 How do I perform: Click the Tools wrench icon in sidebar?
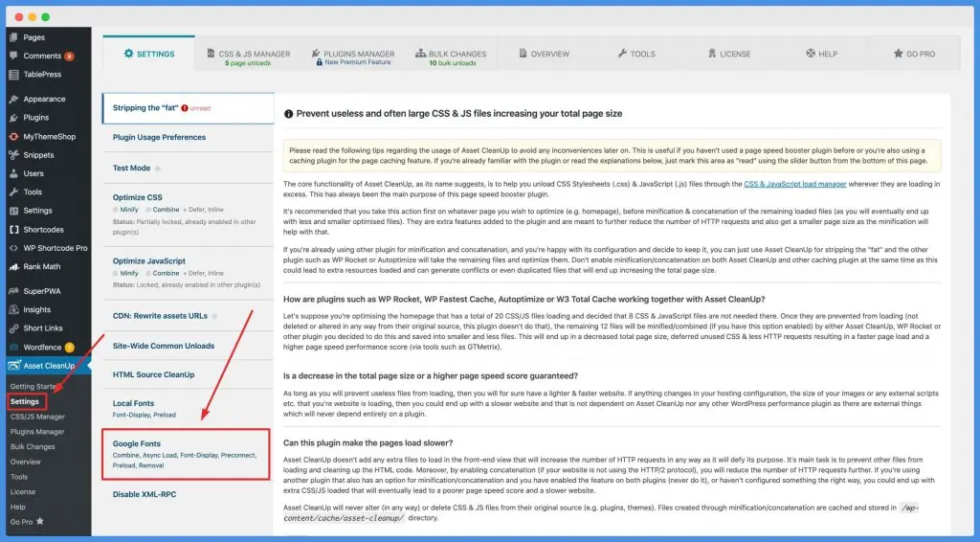[x=13, y=192]
